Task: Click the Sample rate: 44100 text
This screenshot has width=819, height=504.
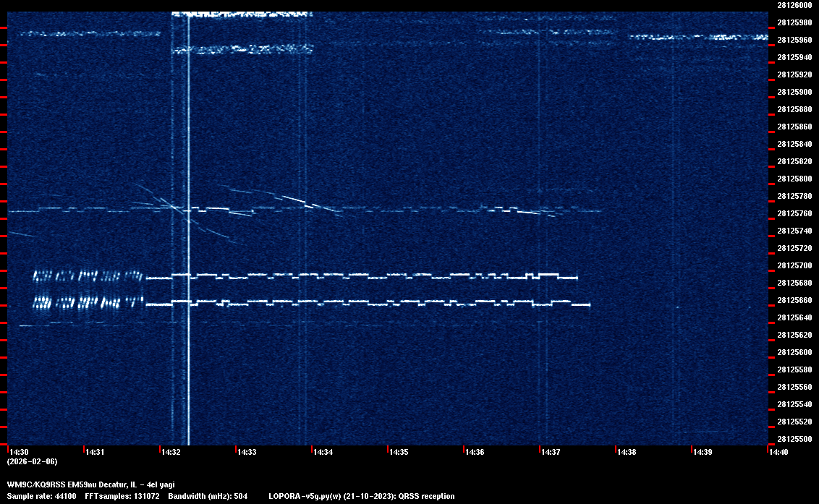Action: click(41, 496)
